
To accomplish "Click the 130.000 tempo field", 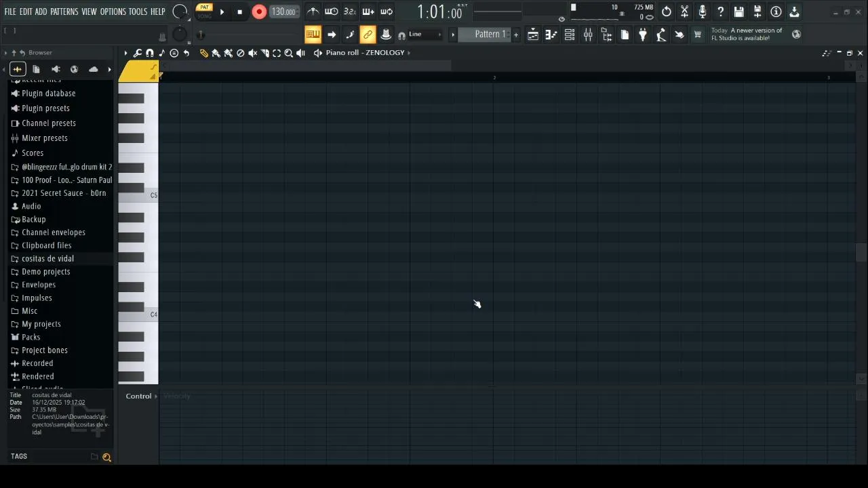I will click(283, 12).
